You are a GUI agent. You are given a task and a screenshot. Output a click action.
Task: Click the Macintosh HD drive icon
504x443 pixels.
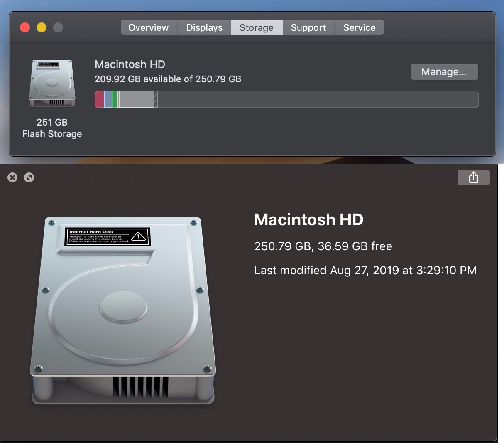52,83
